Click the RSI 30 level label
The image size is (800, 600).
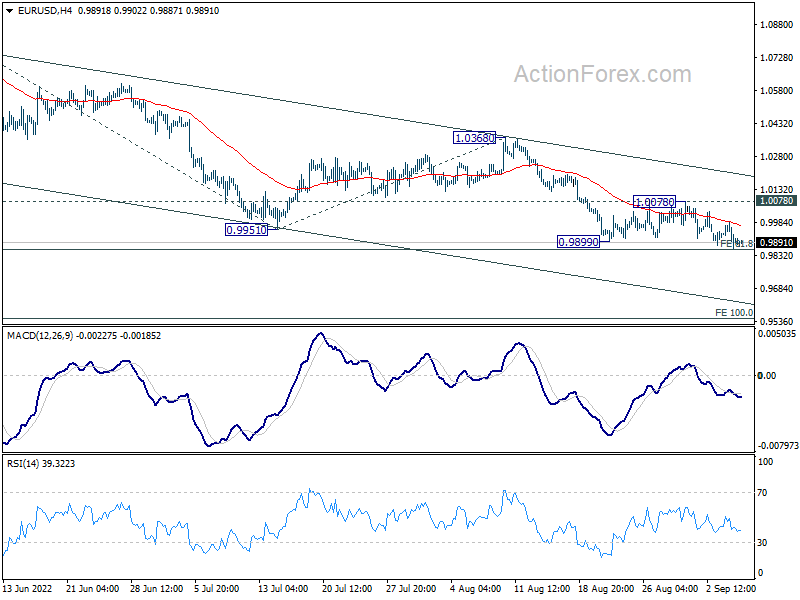(762, 543)
